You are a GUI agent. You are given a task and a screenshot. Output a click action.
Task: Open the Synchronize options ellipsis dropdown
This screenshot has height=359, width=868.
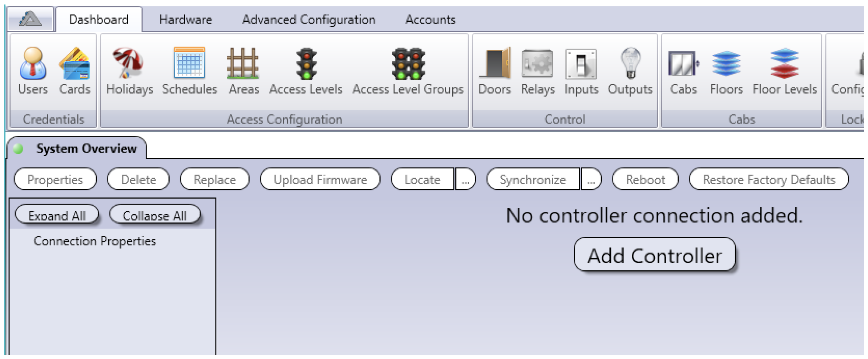pyautogui.click(x=591, y=179)
